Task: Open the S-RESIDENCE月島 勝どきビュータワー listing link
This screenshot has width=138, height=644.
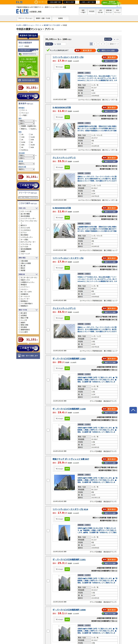Action: [x=62, y=108]
